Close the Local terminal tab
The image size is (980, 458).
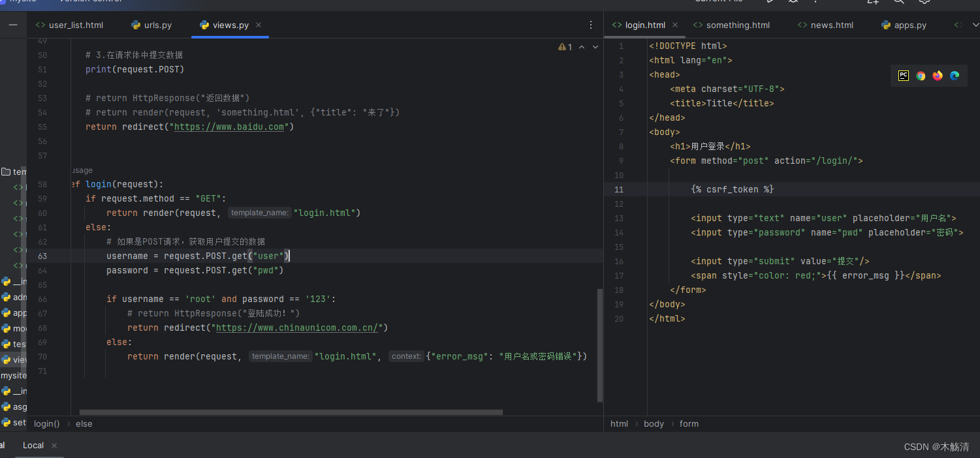point(54,446)
